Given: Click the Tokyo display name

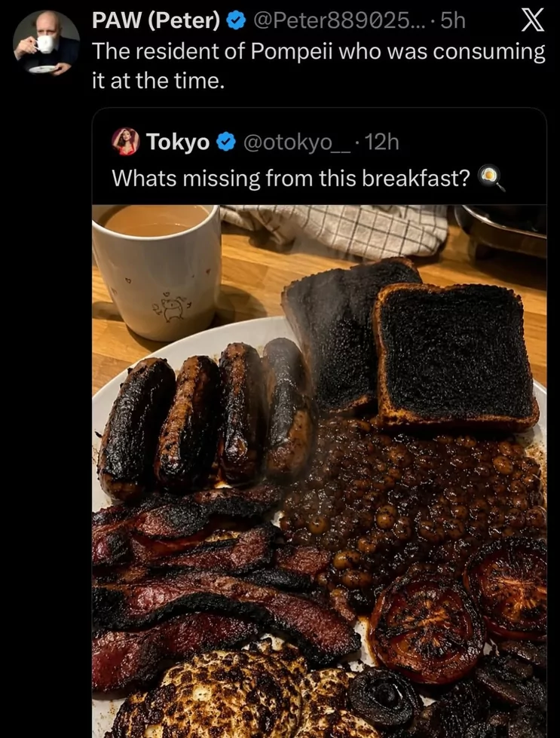Looking at the screenshot, I should click(x=178, y=142).
